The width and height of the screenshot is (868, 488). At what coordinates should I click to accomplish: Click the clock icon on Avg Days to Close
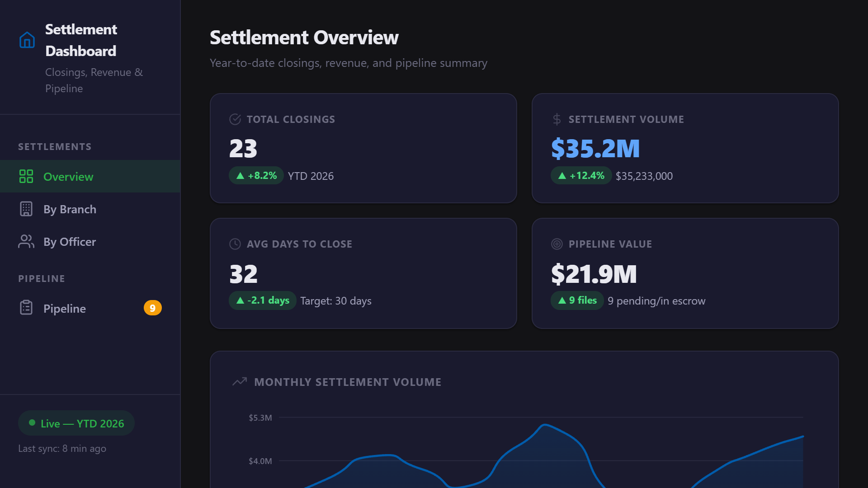click(235, 244)
